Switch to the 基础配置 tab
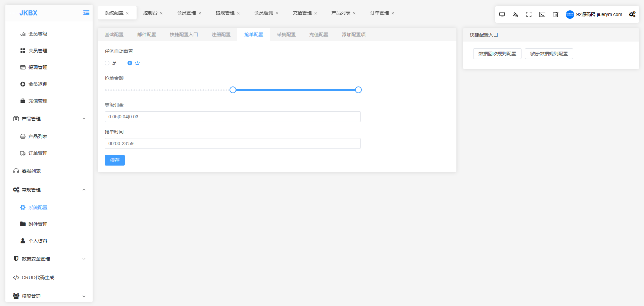Viewport: 644px width, 306px height. click(x=114, y=35)
